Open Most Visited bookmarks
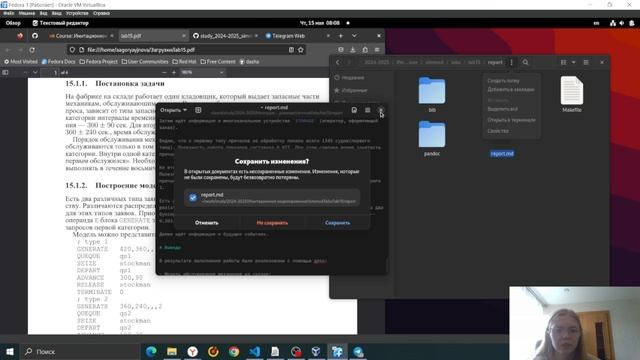Image resolution: width=640 pixels, height=360 pixels. click(x=21, y=62)
